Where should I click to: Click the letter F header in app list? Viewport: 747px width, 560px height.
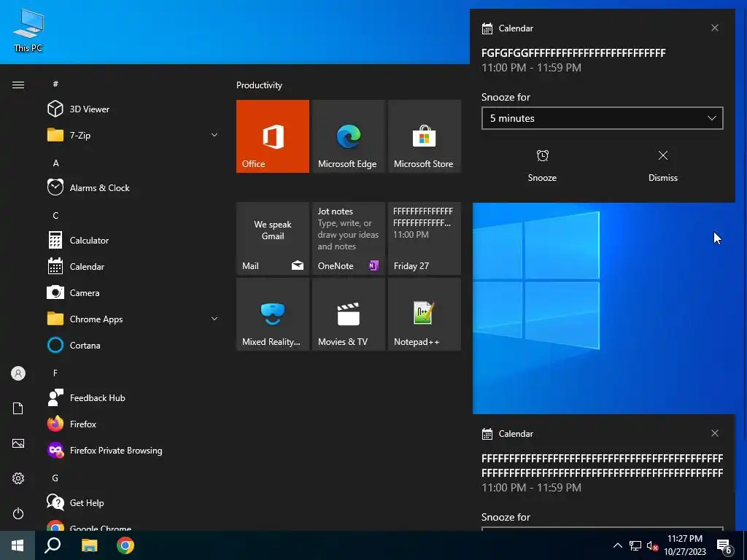(55, 373)
